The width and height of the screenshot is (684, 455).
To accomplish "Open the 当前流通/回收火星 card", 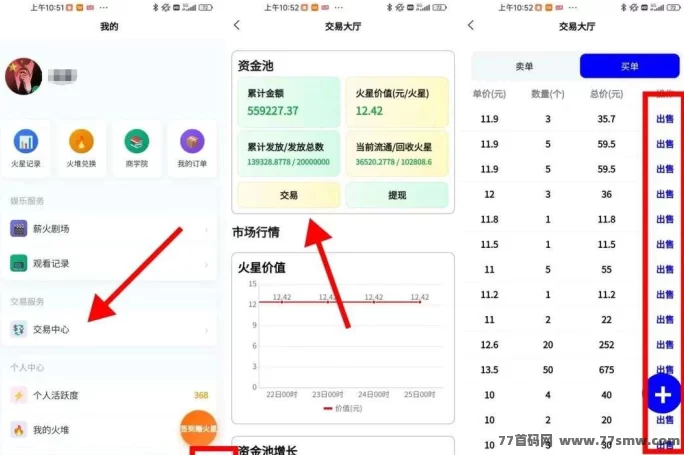I will (x=397, y=154).
